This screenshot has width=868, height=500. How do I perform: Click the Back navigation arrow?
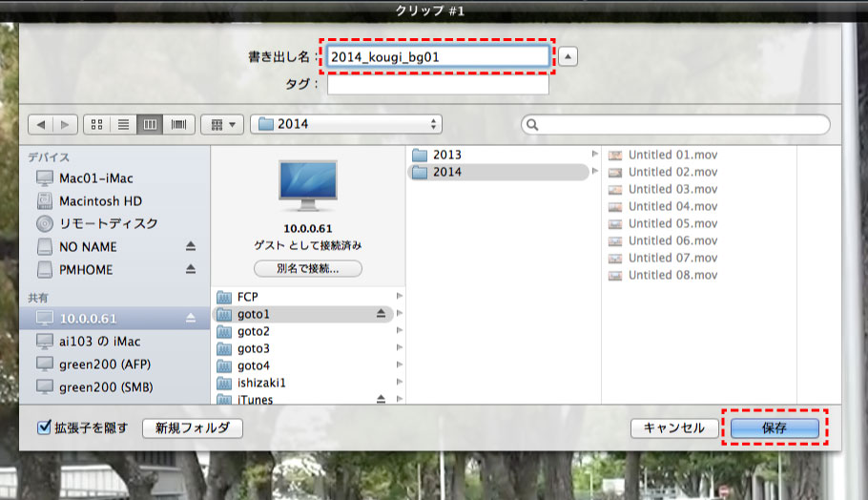[41, 125]
